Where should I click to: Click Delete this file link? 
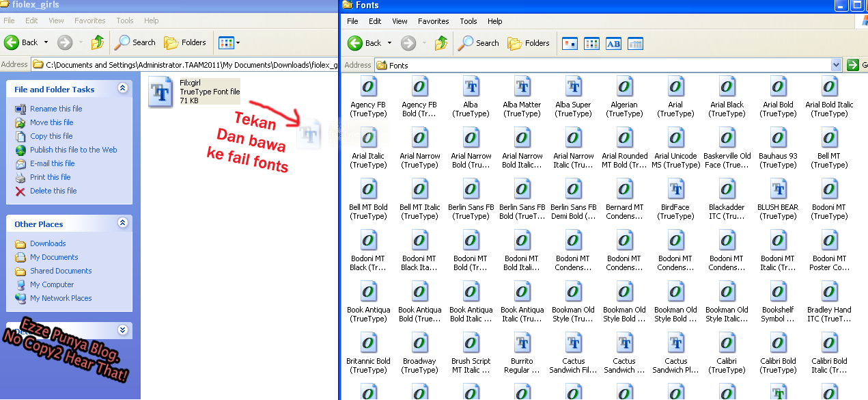53,191
